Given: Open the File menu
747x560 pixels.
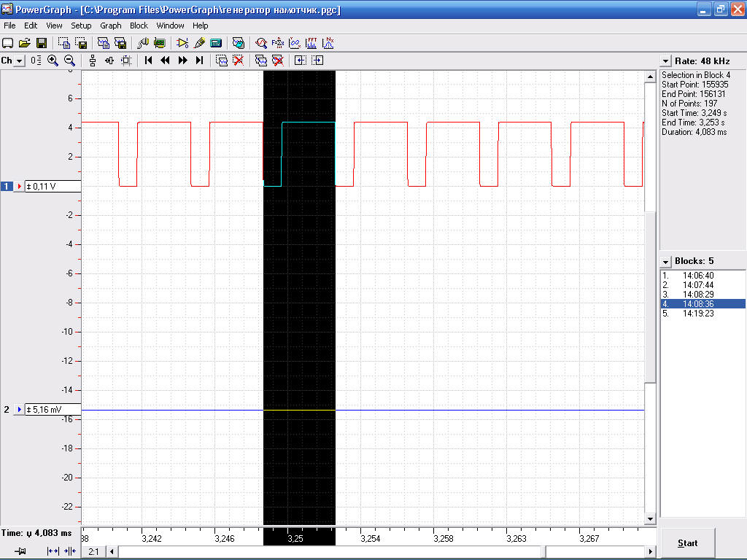Looking at the screenshot, I should pyautogui.click(x=9, y=26).
